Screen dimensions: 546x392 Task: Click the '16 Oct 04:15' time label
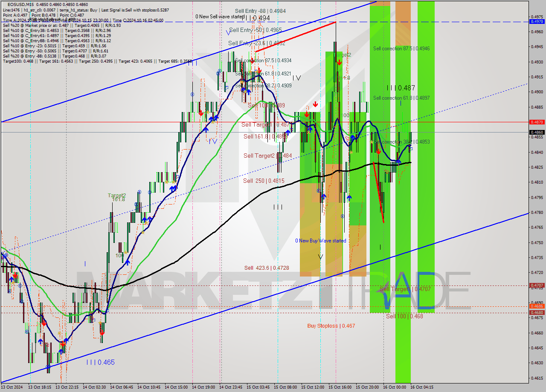click(422, 387)
